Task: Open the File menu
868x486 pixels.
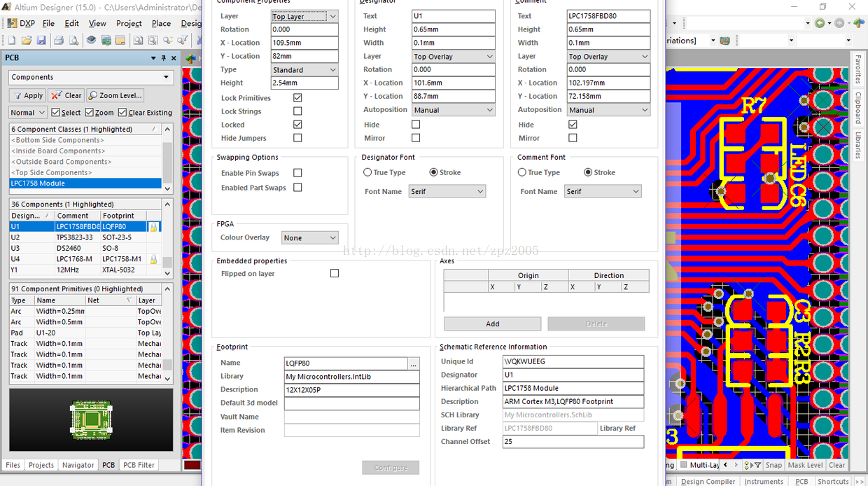Action: click(x=48, y=23)
